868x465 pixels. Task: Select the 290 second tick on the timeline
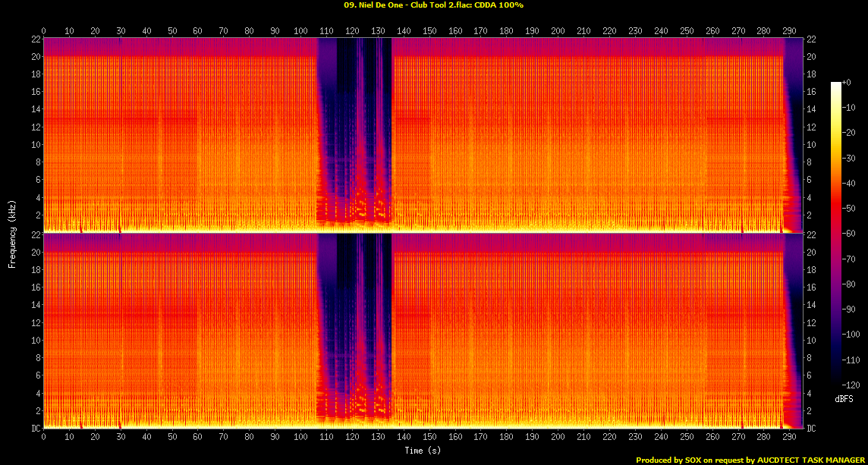(789, 31)
